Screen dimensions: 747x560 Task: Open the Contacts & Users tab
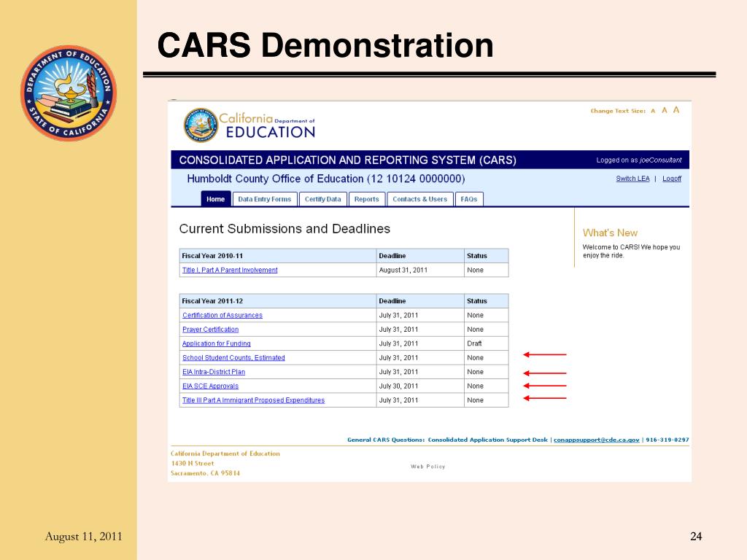click(x=420, y=199)
